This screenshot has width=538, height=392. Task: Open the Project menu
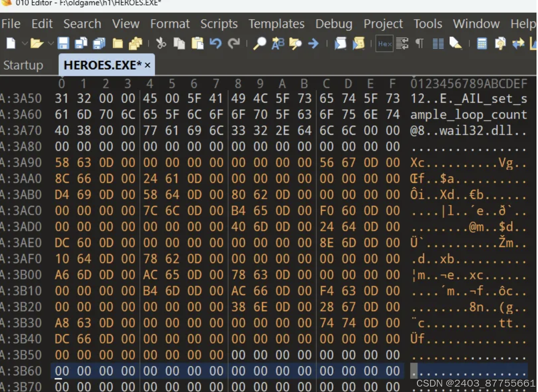coord(383,24)
